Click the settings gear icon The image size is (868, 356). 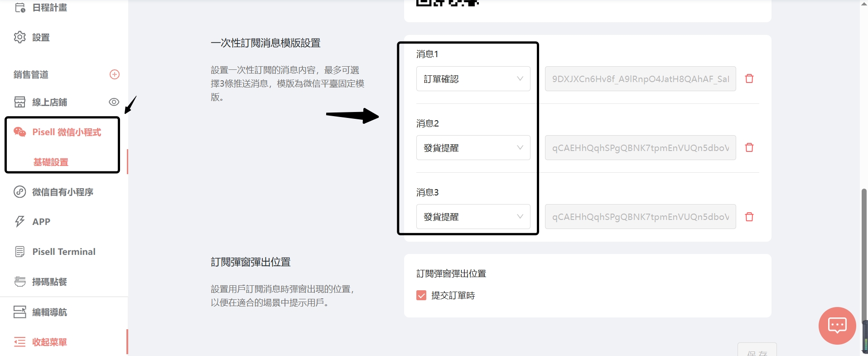pos(20,37)
